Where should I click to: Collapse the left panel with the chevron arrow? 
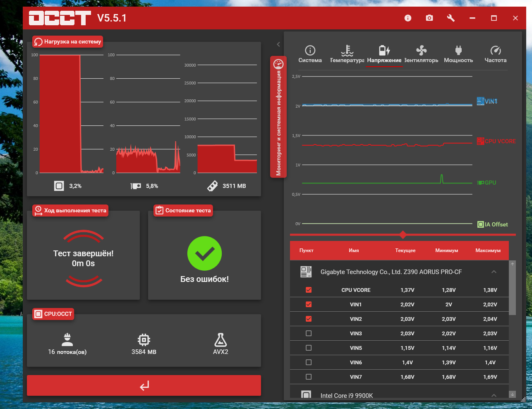pos(278,44)
